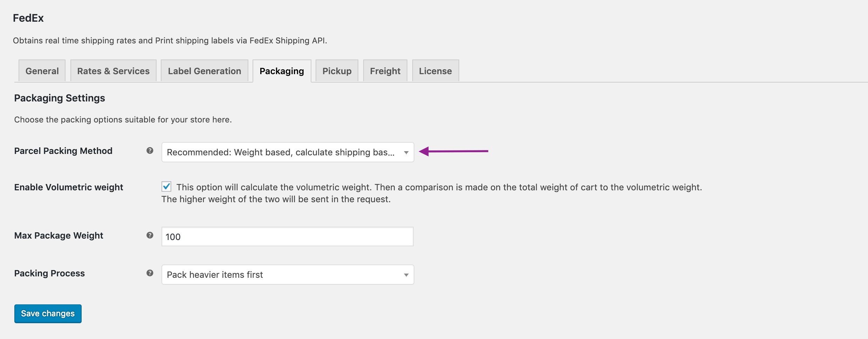Viewport: 868px width, 339px height.
Task: Click the Save changes button
Action: [48, 313]
